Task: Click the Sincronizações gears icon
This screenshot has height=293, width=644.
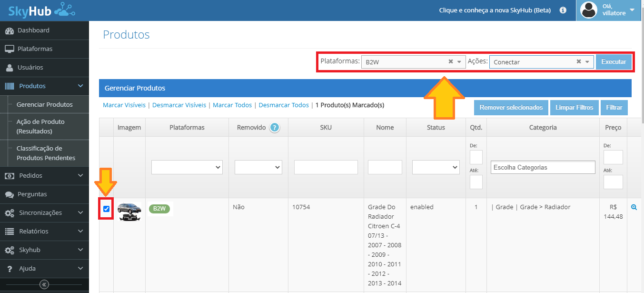Action: pos(9,213)
